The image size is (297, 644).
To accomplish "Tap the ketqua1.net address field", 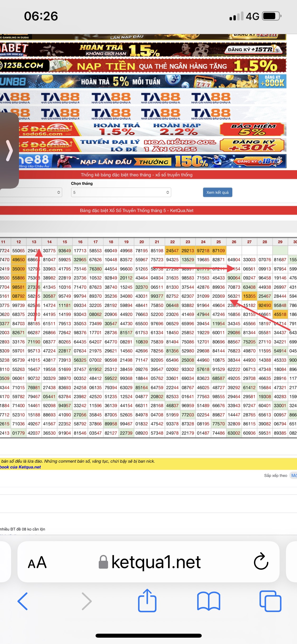I will click(x=148, y=562).
